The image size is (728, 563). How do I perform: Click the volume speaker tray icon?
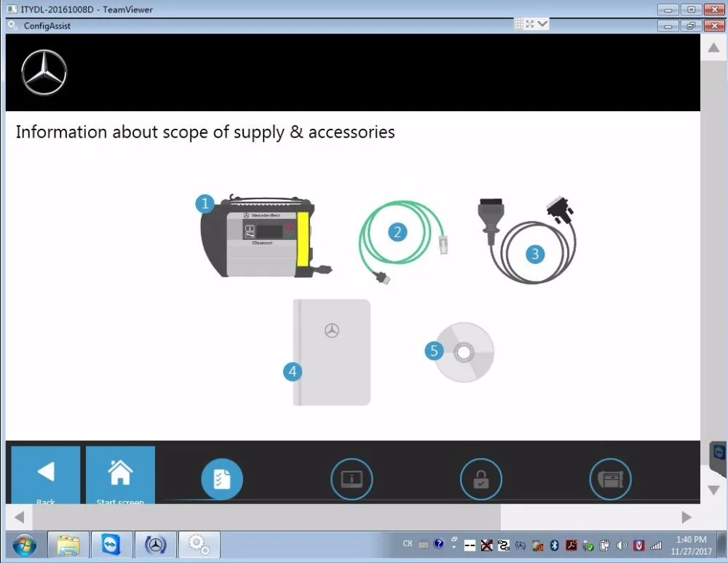pos(621,546)
